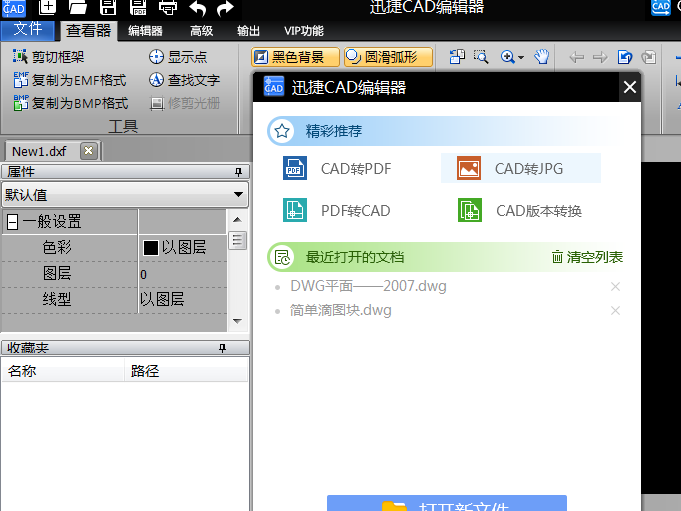Close the New1.dxf tab
The image size is (681, 511).
tap(89, 151)
